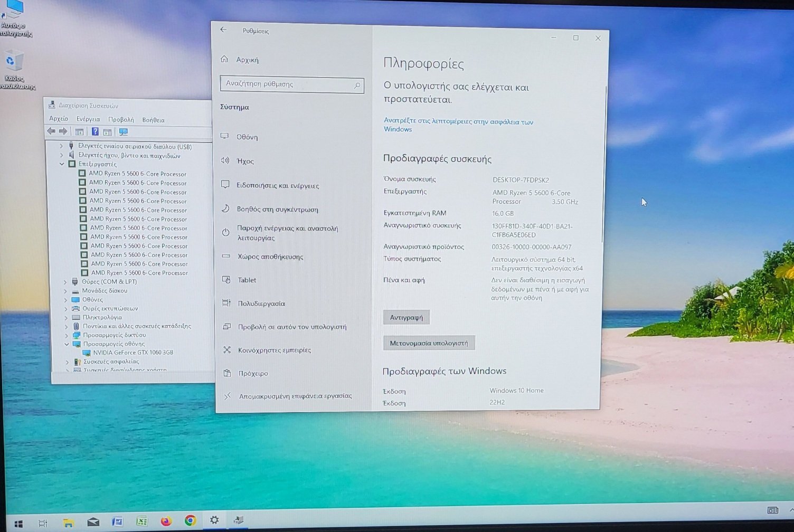Open the Windows security details link

[x=458, y=125]
